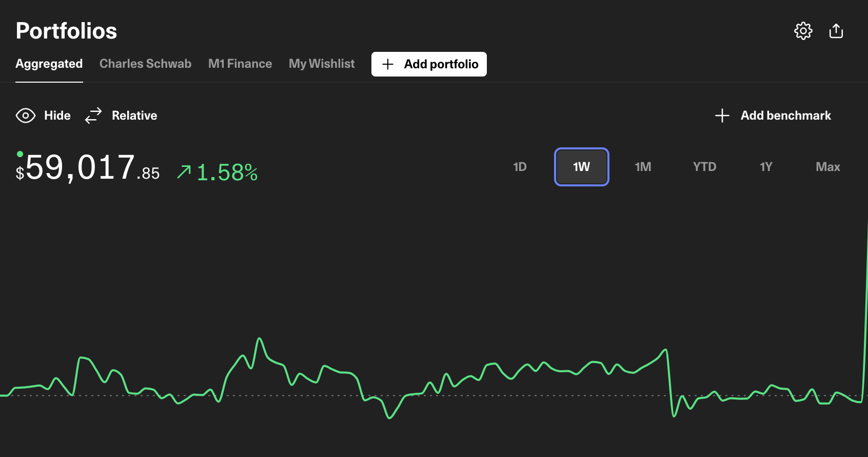Open the Charles Schwab portfolio tab
Image resolution: width=868 pixels, height=457 pixels.
tap(145, 64)
